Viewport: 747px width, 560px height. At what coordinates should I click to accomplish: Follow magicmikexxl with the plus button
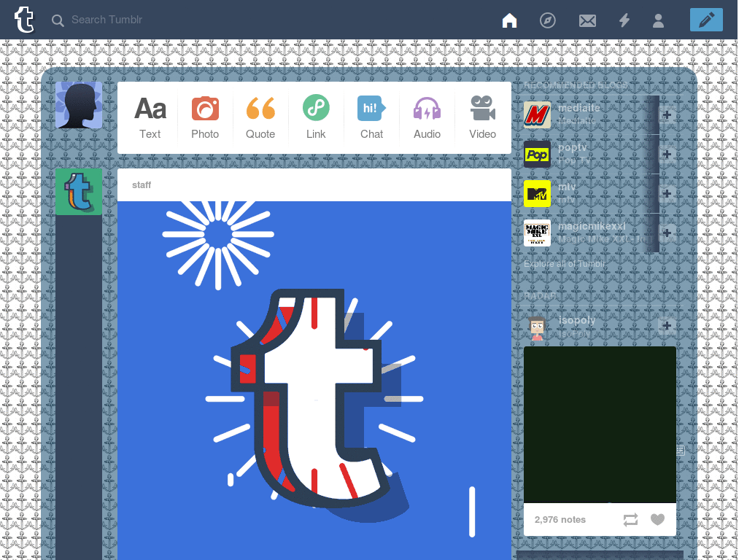[x=667, y=233]
